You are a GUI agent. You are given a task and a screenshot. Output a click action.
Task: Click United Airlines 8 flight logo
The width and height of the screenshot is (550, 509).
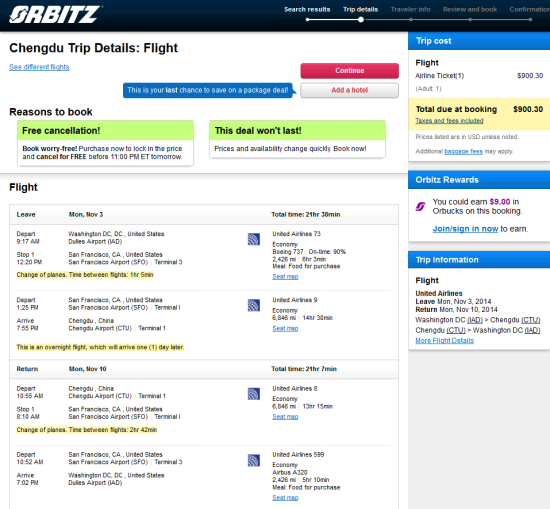pyautogui.click(x=254, y=394)
